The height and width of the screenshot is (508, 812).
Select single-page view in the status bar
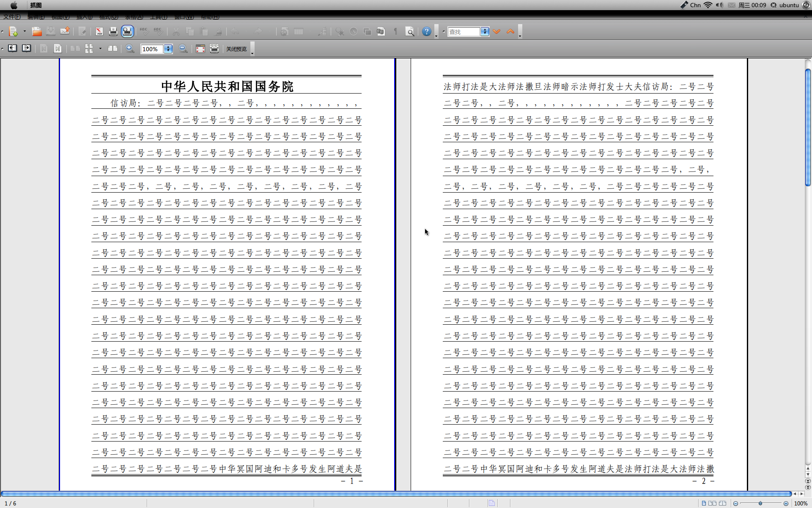[x=704, y=503]
